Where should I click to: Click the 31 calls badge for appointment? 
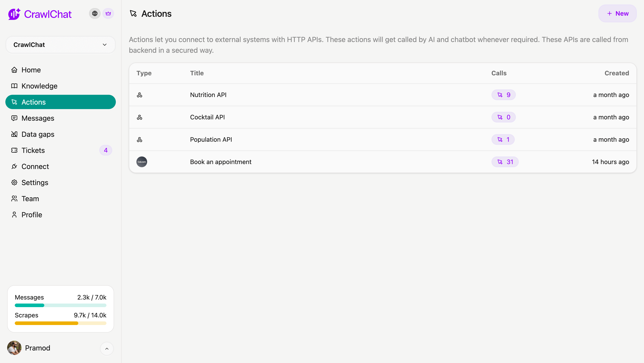505,162
